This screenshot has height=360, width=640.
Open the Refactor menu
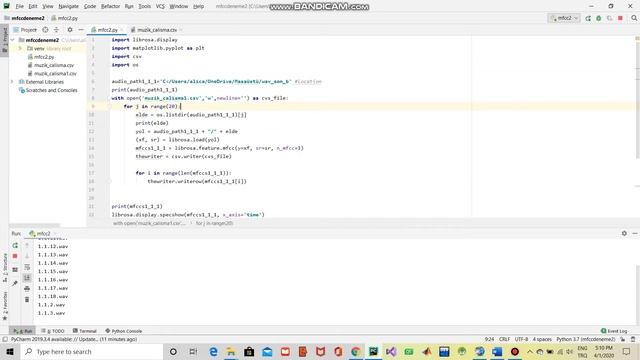[x=111, y=7]
